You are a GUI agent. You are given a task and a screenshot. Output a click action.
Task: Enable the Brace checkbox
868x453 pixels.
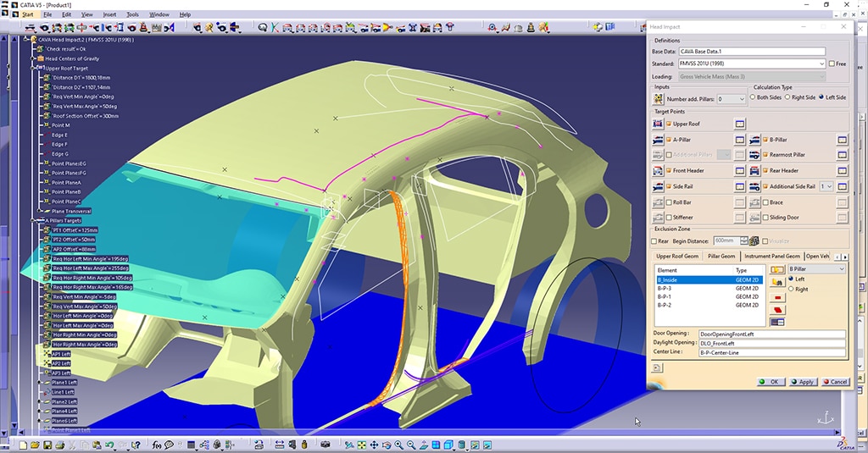765,202
